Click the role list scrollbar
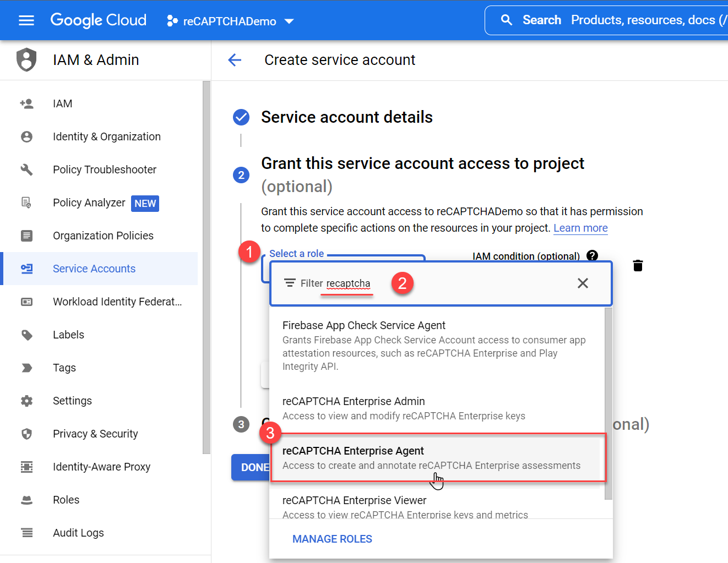This screenshot has width=728, height=563. click(x=609, y=403)
